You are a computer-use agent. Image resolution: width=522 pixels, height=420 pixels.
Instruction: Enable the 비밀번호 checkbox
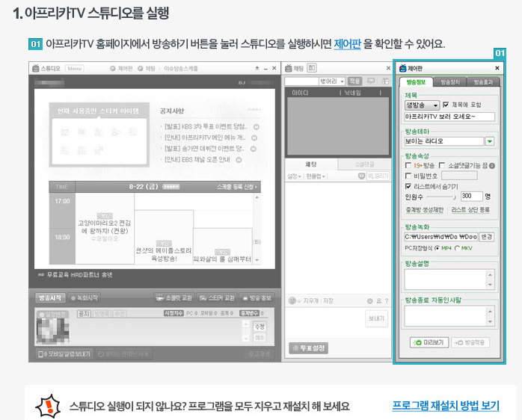click(x=408, y=176)
